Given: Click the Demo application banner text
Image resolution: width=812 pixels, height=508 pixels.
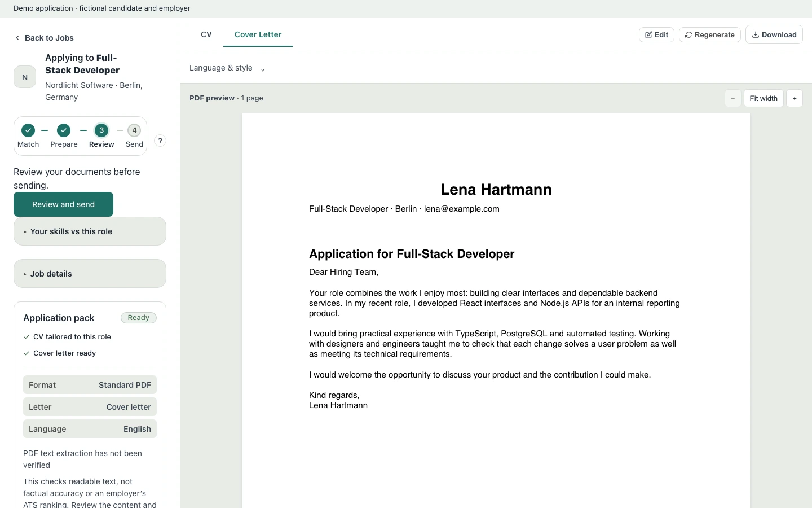Looking at the screenshot, I should (x=101, y=8).
